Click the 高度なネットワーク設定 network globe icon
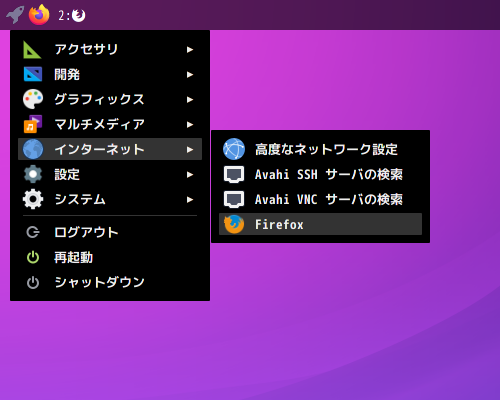 click(234, 149)
